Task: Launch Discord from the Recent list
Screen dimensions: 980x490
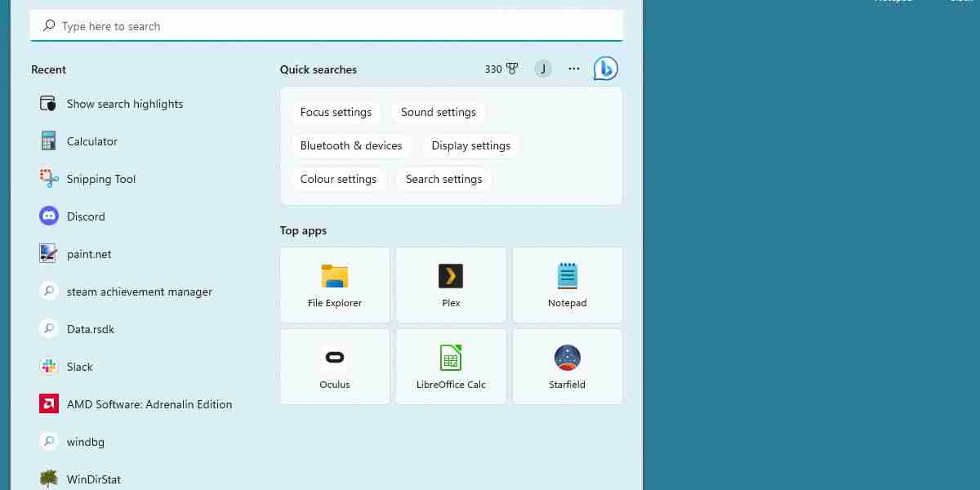Action: click(x=86, y=216)
